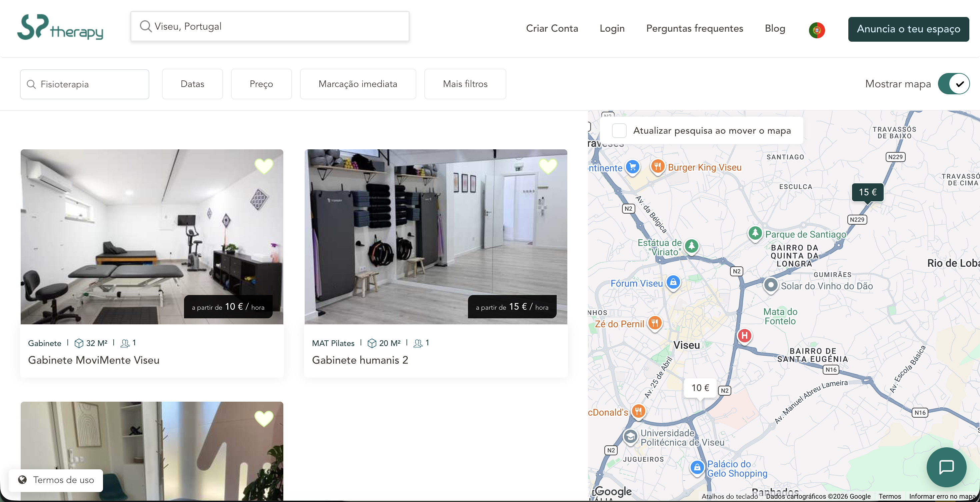
Task: Go to Criar Conta
Action: coord(552,29)
